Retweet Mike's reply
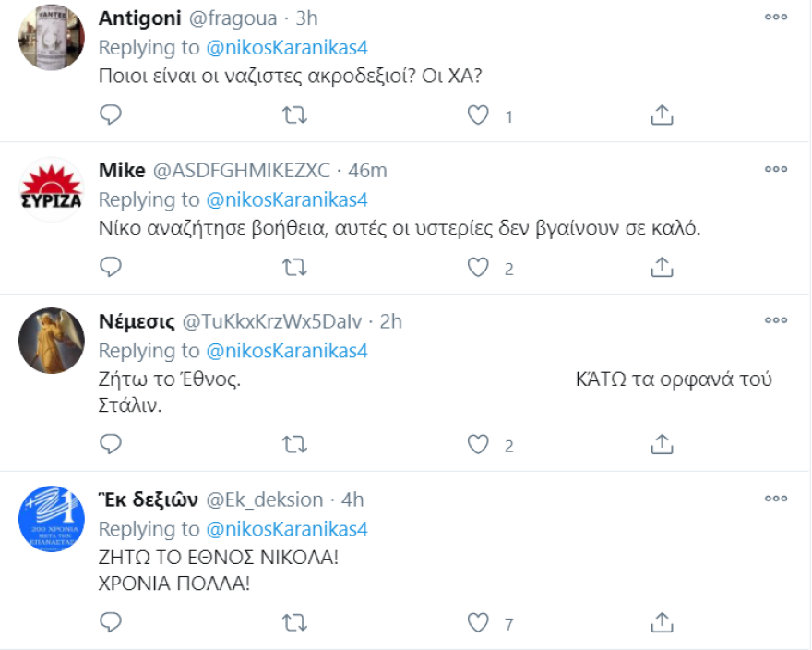812x650 pixels. point(294,268)
